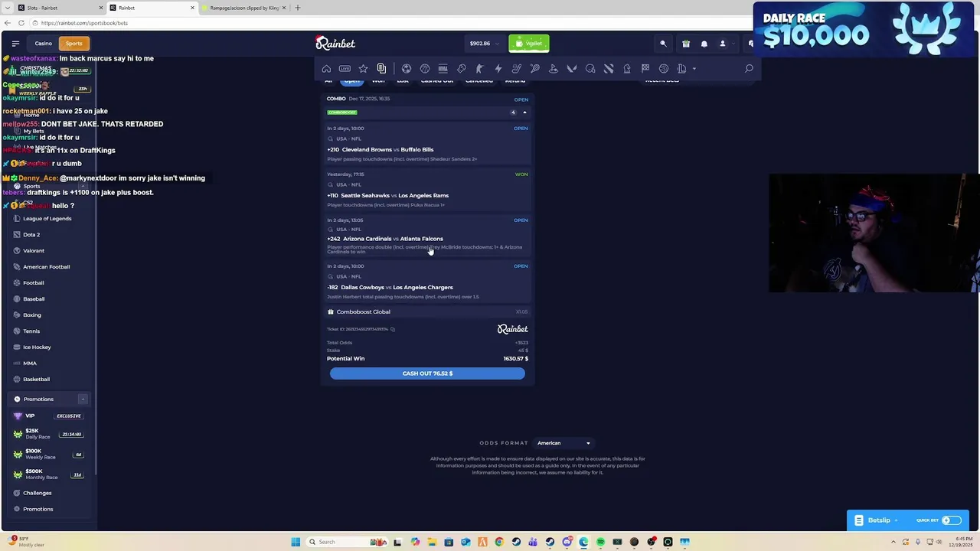The image size is (980, 551).
Task: Open the favorites star icon
Action: coord(363,69)
